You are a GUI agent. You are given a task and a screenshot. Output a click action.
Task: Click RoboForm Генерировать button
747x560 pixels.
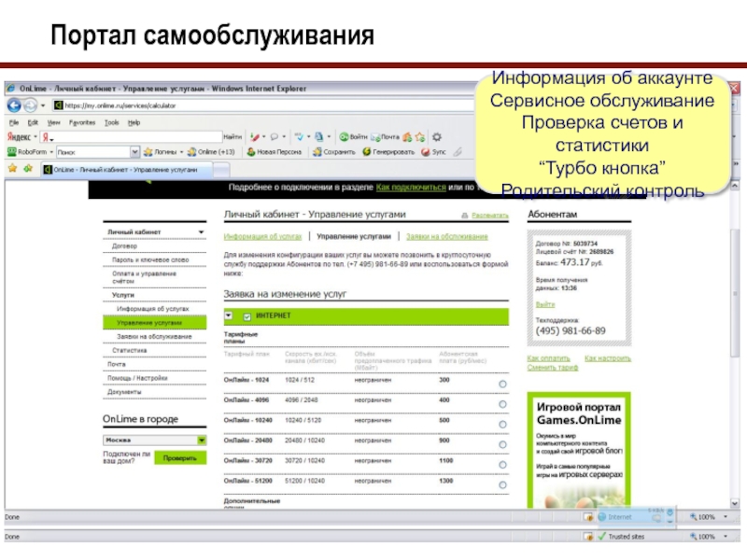tap(388, 152)
